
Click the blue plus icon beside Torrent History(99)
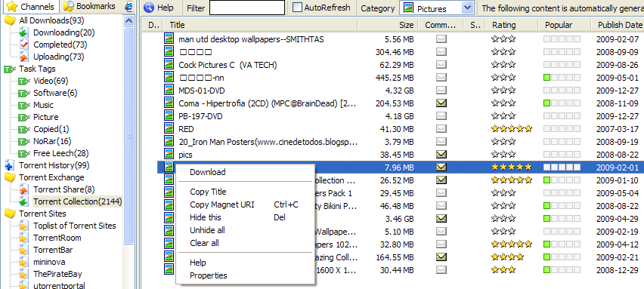[9, 165]
